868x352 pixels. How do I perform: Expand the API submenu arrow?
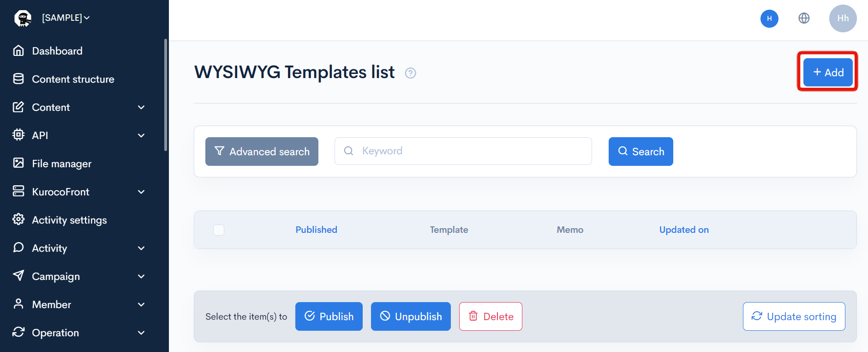(x=141, y=135)
